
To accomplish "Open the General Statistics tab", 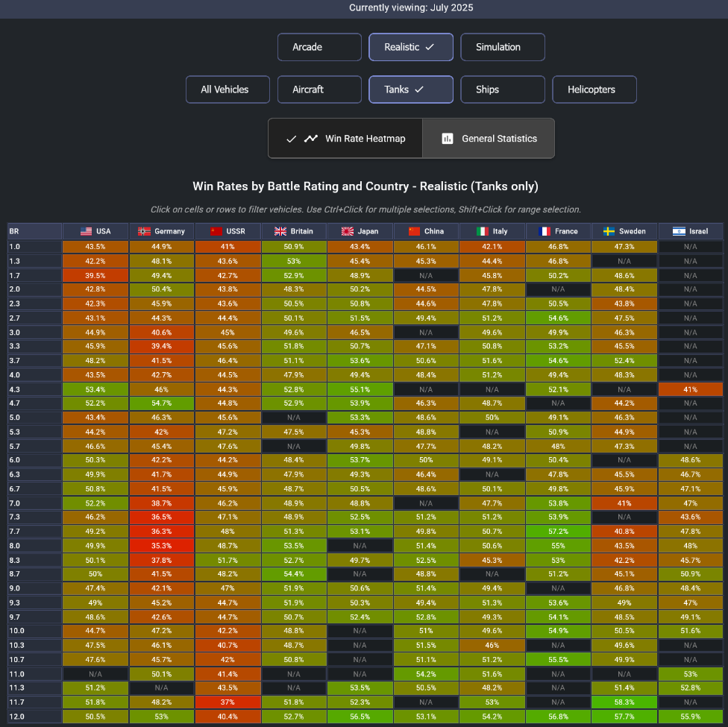I will (489, 139).
